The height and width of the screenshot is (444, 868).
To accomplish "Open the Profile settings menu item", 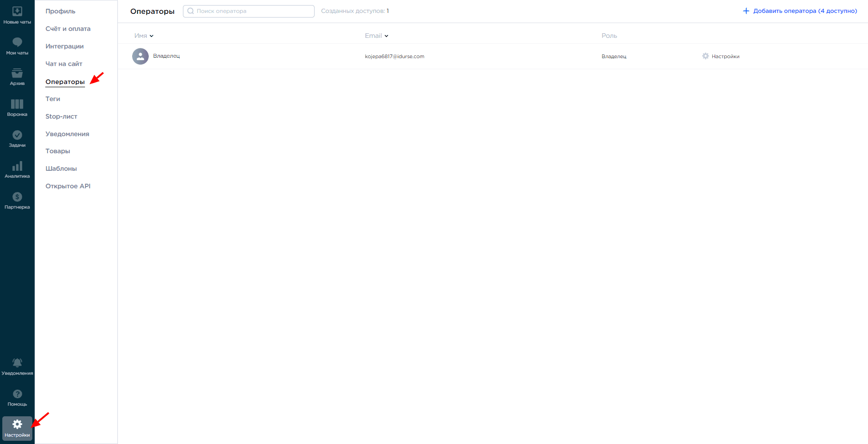I will coord(60,11).
